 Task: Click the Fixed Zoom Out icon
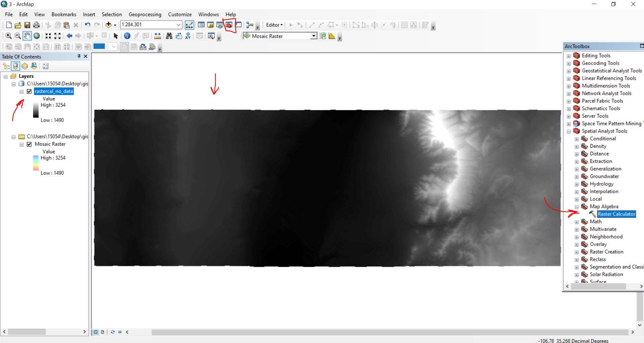pyautogui.click(x=57, y=36)
